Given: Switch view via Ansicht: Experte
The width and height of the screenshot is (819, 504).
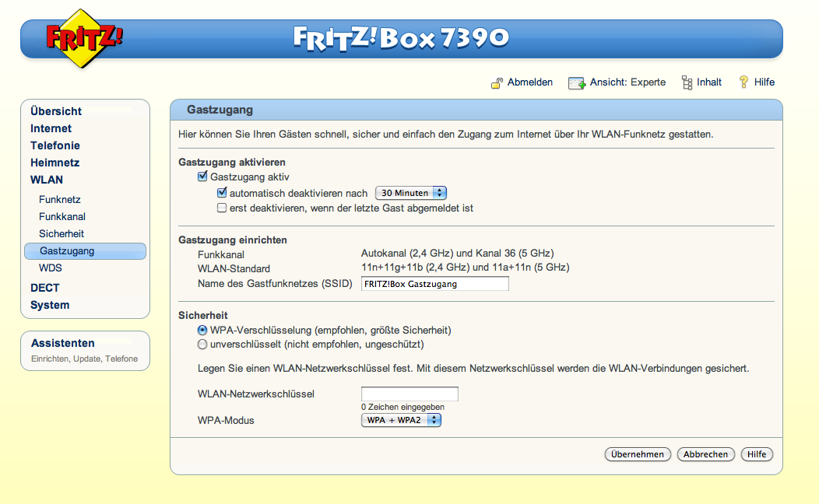Looking at the screenshot, I should tap(627, 82).
